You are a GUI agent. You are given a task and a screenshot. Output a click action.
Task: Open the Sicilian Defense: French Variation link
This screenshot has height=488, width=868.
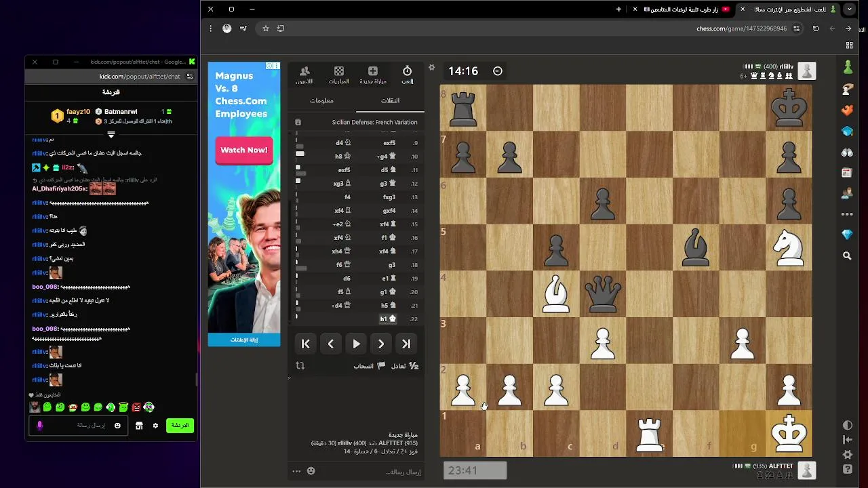[x=374, y=122]
